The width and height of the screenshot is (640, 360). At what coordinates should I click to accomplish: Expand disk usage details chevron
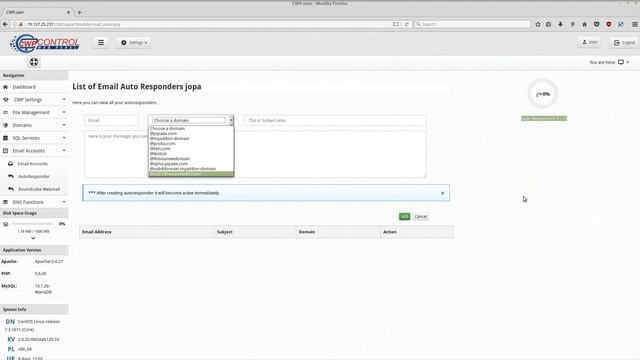click(x=33, y=238)
